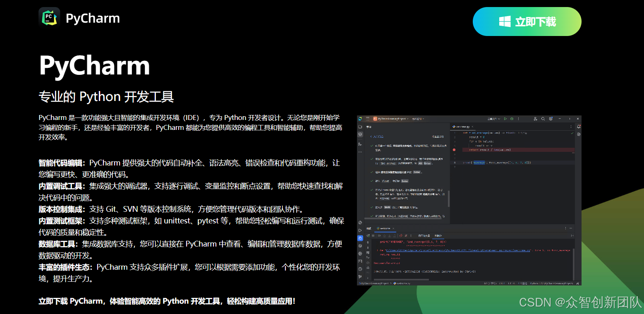Open the Project folder icon in the left sidebar

point(359,126)
